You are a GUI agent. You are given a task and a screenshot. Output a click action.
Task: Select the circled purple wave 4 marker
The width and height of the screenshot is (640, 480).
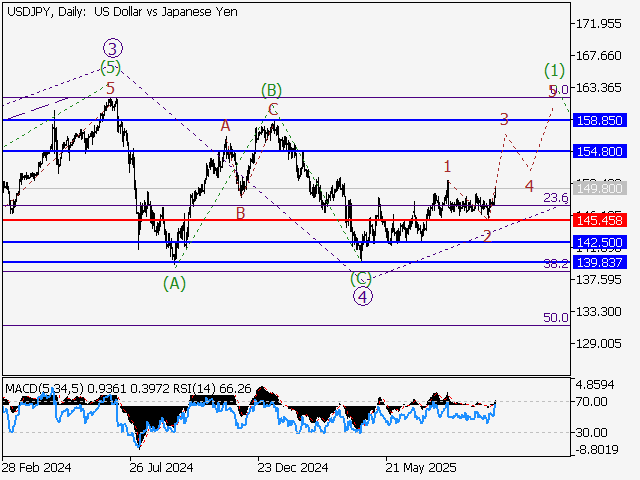click(x=363, y=296)
